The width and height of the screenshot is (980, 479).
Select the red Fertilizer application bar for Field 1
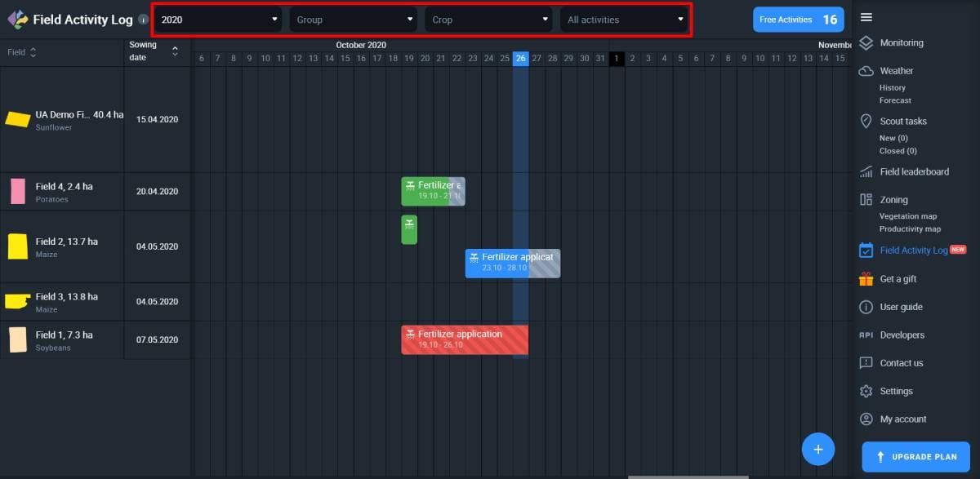click(464, 339)
